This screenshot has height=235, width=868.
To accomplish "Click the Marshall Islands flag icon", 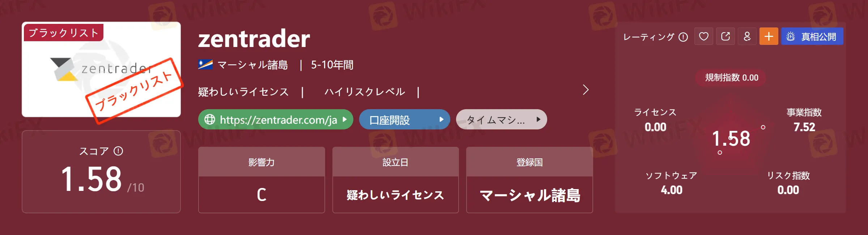I will click(x=205, y=65).
